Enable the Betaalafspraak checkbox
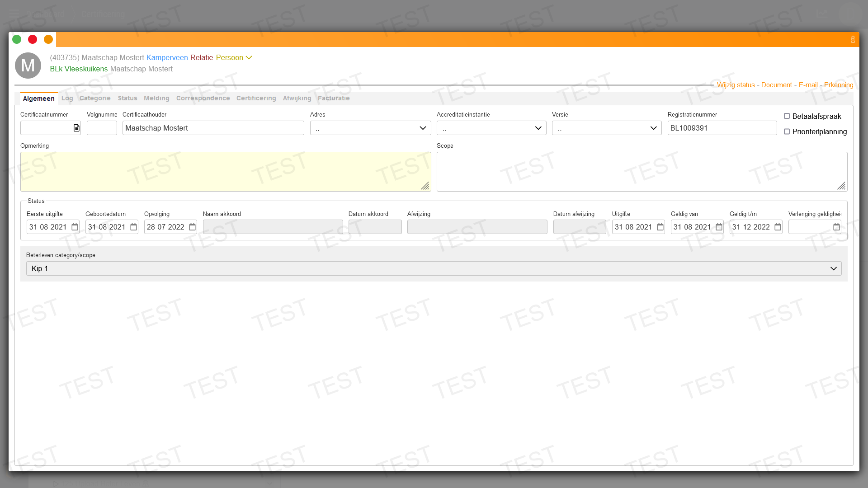 pos(787,116)
